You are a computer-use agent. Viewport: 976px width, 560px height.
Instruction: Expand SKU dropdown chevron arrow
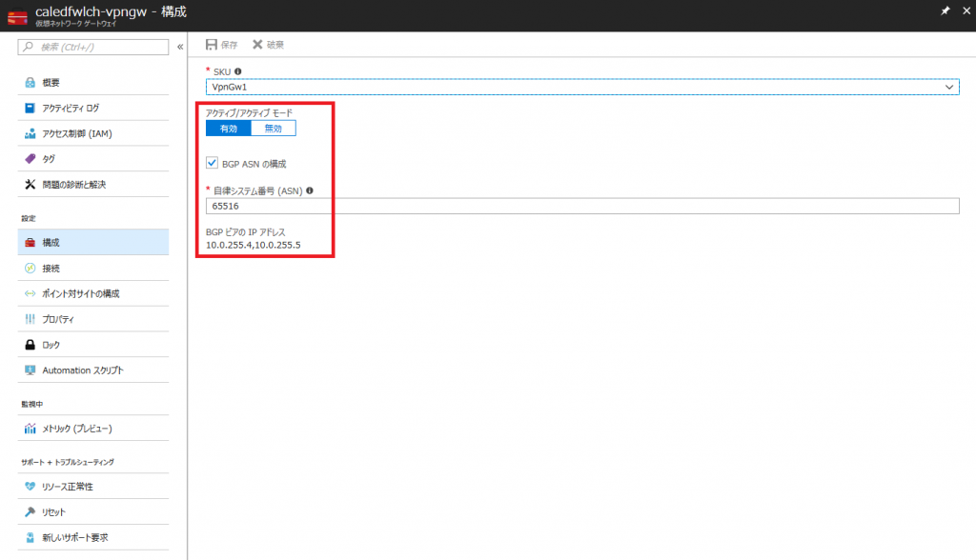tap(949, 87)
